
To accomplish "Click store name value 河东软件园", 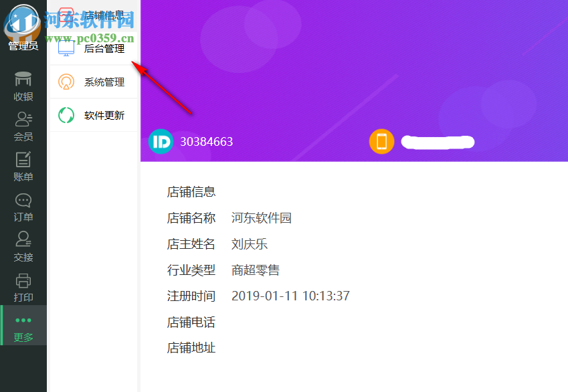I will click(261, 218).
